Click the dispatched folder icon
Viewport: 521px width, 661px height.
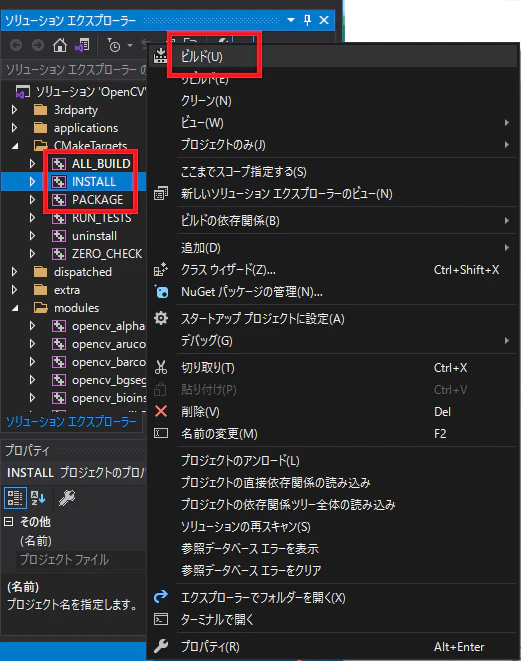coord(40,271)
